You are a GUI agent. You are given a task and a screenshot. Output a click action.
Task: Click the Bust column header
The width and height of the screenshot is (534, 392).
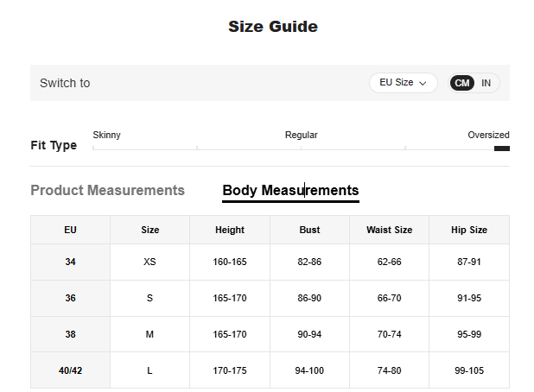point(309,230)
